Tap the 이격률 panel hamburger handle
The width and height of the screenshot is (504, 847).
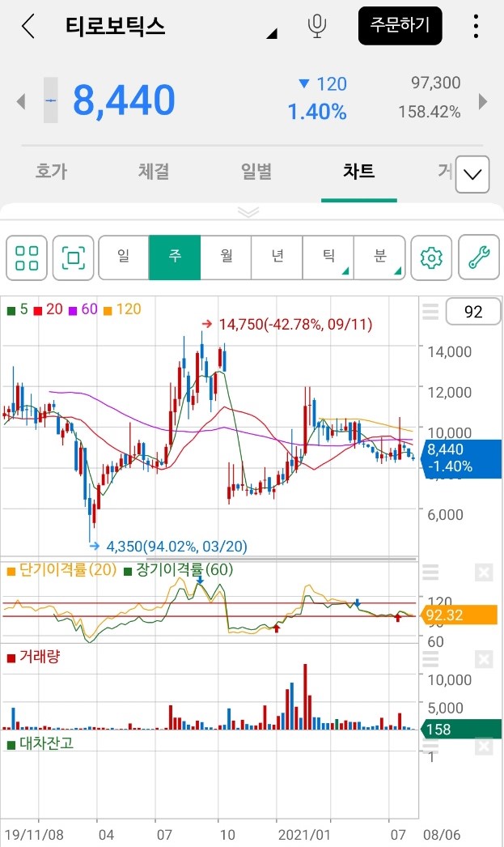point(430,572)
